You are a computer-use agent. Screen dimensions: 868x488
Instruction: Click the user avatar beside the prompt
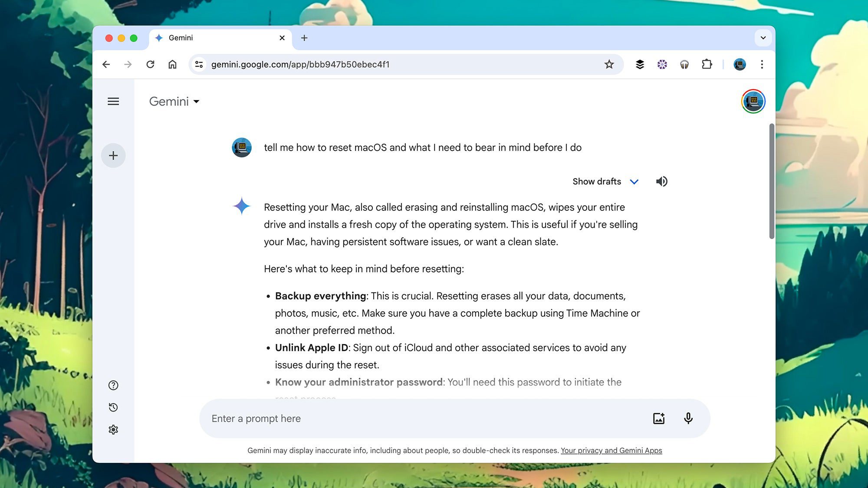pyautogui.click(x=242, y=147)
